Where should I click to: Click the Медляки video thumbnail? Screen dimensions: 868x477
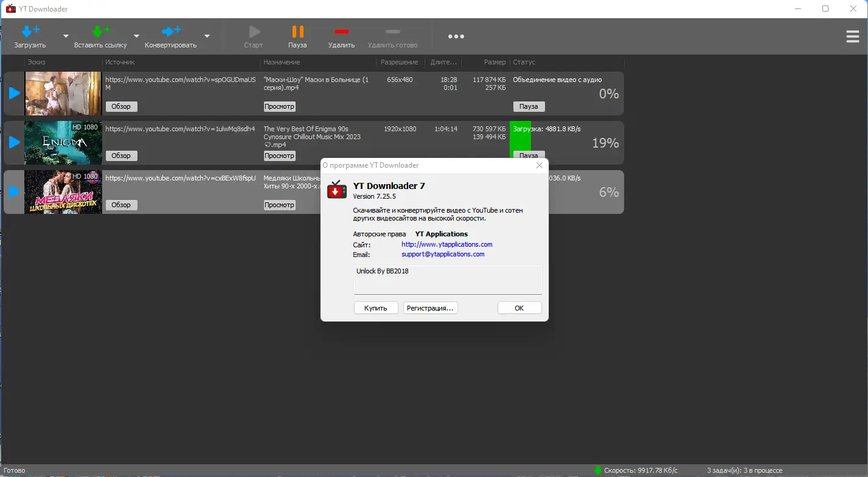[63, 192]
